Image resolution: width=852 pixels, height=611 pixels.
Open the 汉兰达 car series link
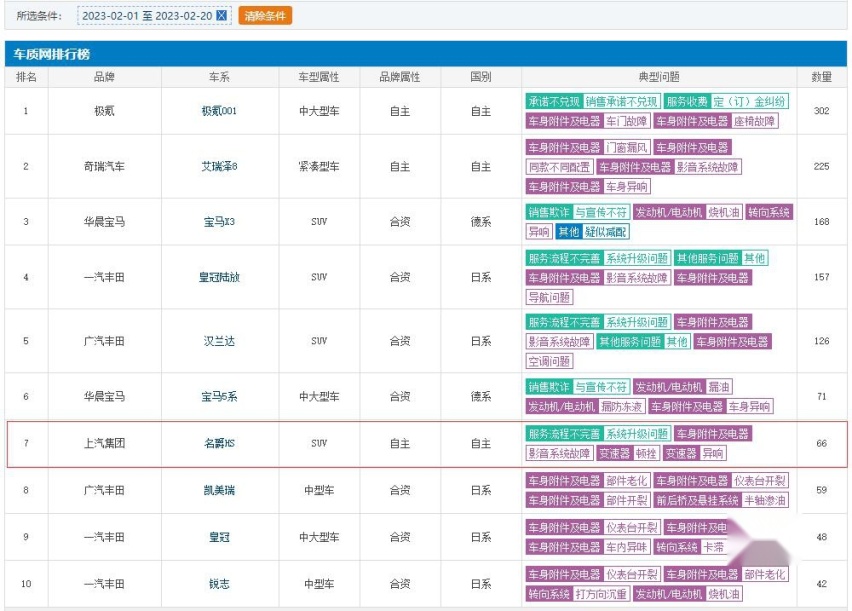click(x=219, y=341)
